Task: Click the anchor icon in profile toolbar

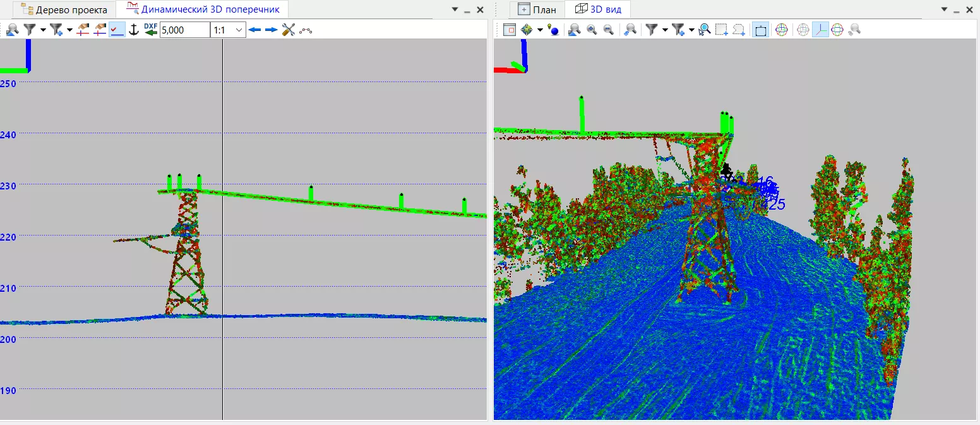Action: tap(133, 30)
